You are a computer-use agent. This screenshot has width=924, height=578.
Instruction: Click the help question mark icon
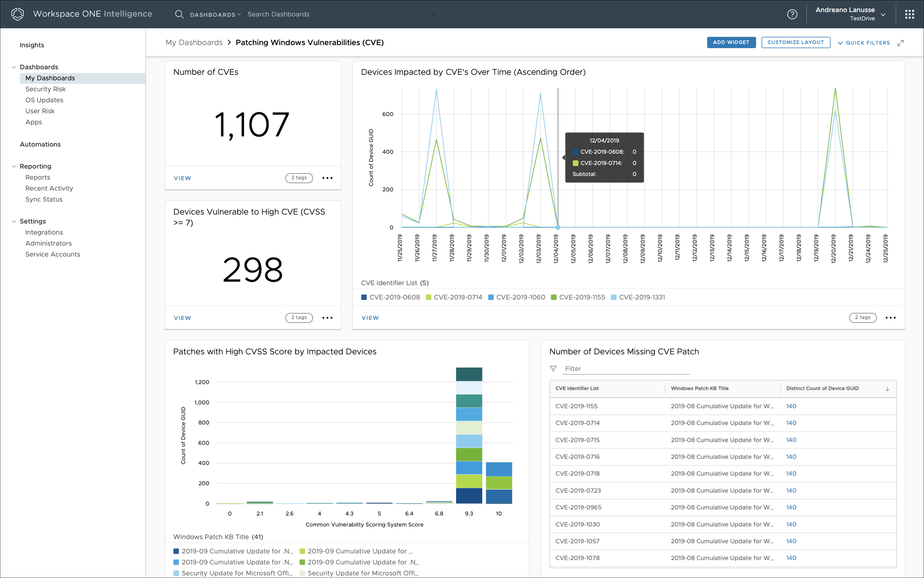(x=792, y=14)
